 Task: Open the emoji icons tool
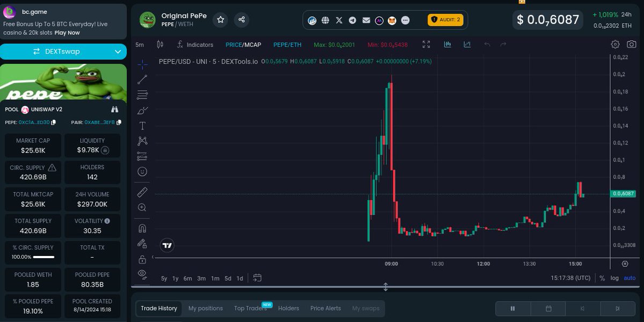click(142, 172)
